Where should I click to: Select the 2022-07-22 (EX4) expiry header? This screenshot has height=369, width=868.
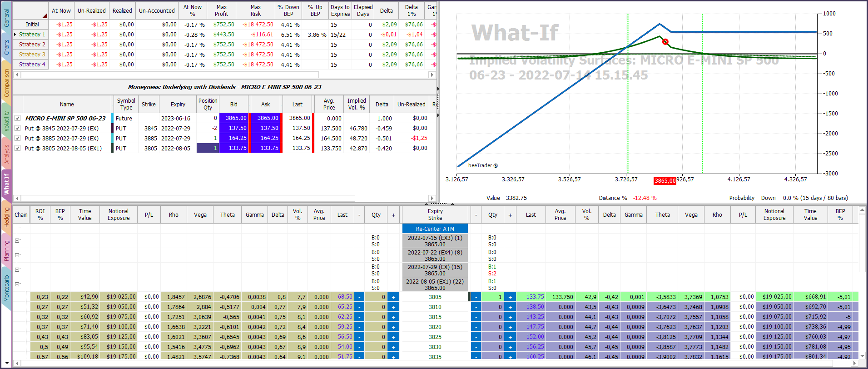(435, 255)
